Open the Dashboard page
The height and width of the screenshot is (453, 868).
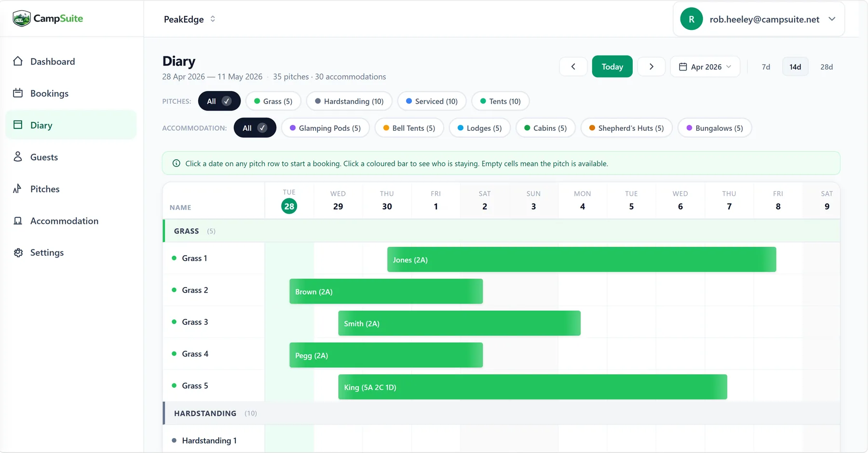point(71,61)
